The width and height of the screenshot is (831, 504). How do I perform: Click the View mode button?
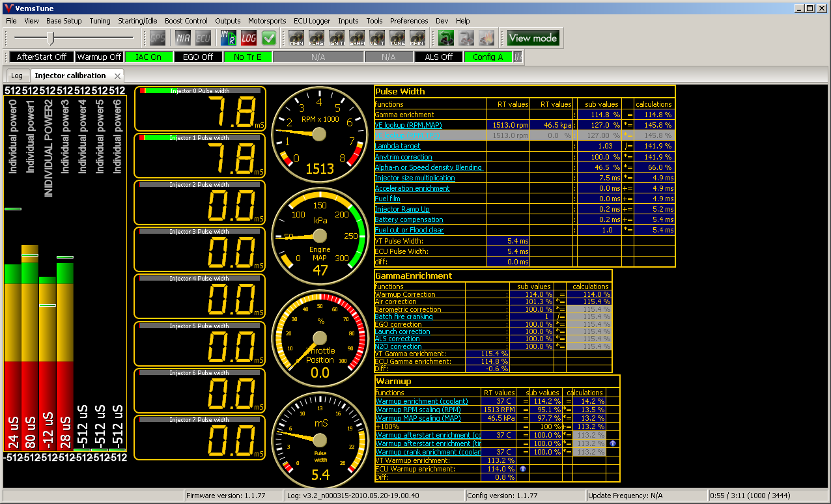[x=533, y=38]
